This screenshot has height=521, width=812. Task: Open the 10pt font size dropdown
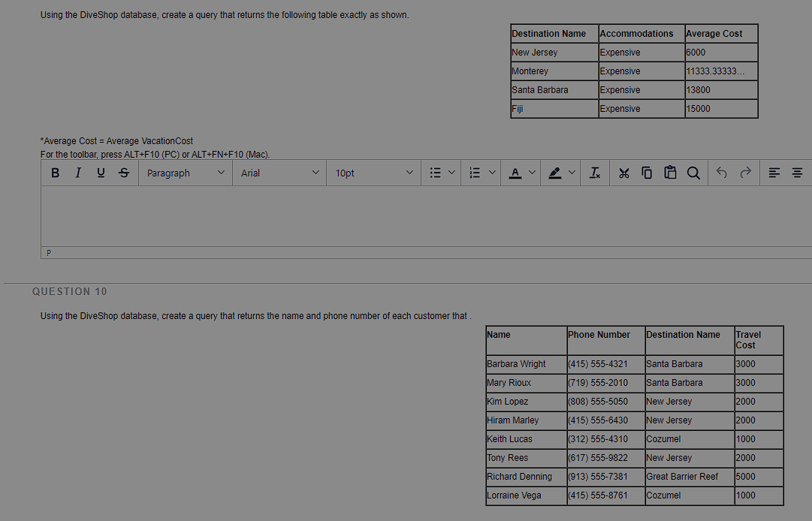[373, 173]
